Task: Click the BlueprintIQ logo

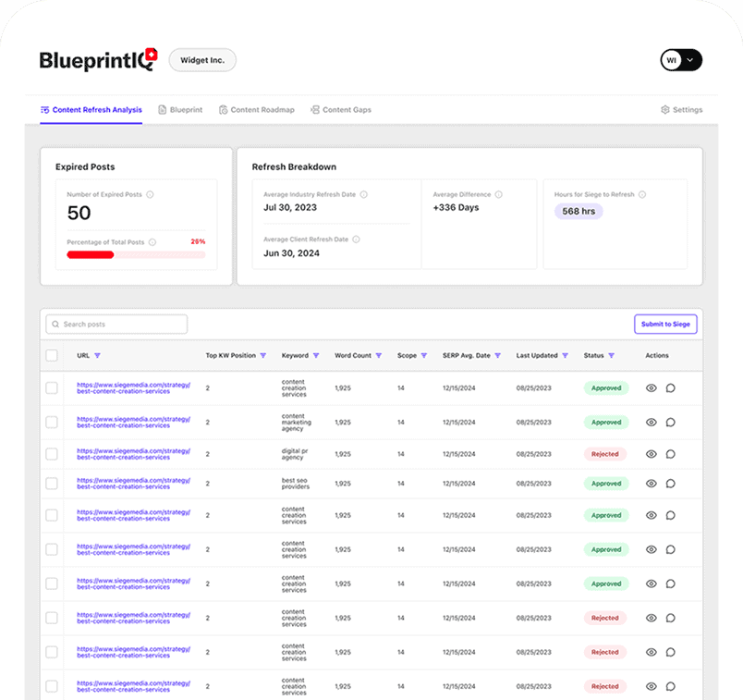Action: 98,60
